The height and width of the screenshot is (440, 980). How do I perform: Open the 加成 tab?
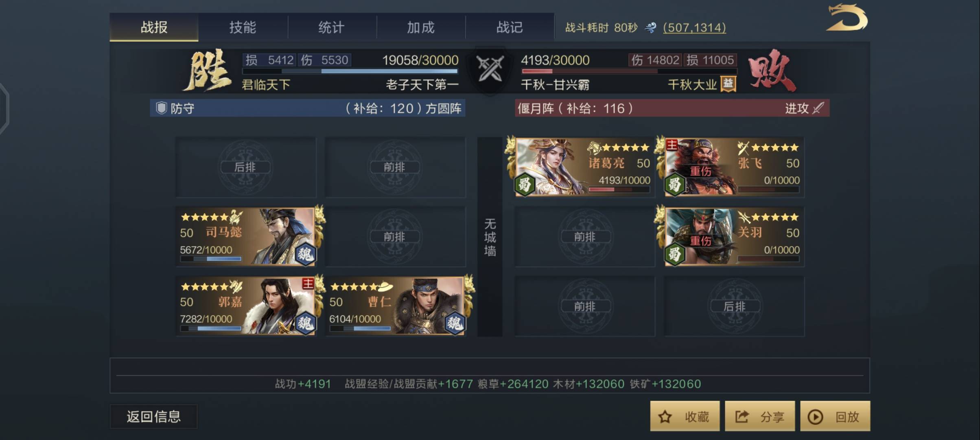click(421, 27)
